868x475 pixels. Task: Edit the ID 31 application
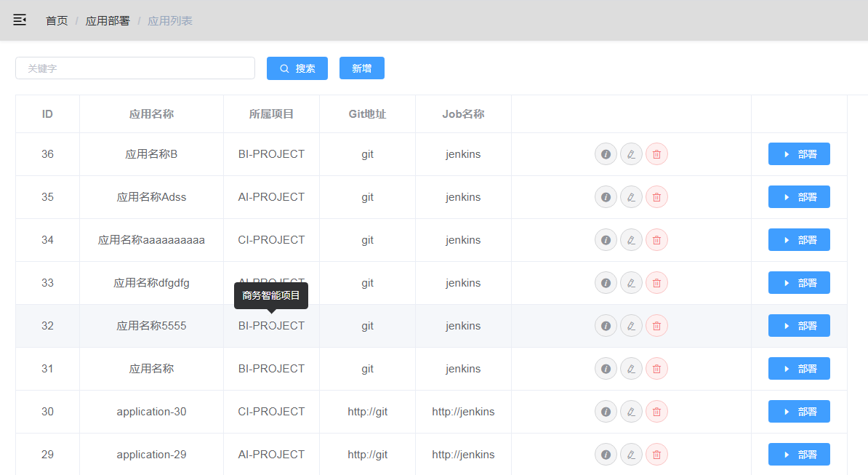point(631,369)
